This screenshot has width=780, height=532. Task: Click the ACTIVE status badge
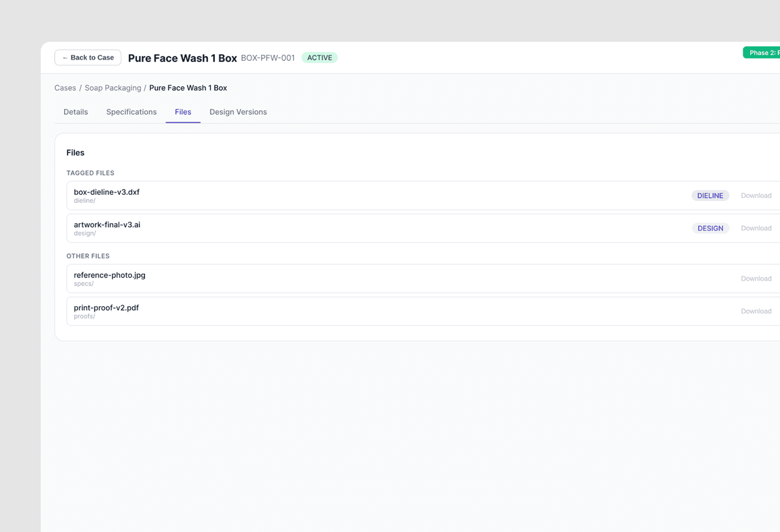point(319,58)
